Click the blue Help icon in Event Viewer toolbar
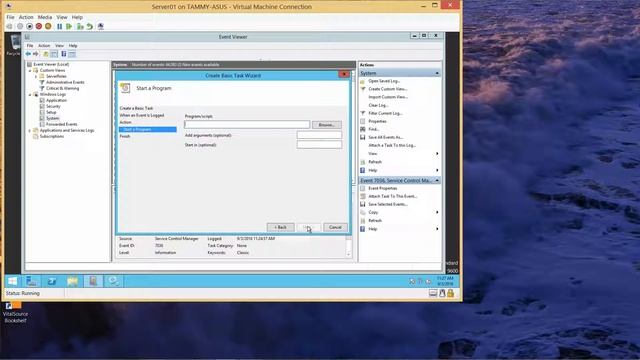Image resolution: width=640 pixels, height=360 pixels. (x=64, y=54)
